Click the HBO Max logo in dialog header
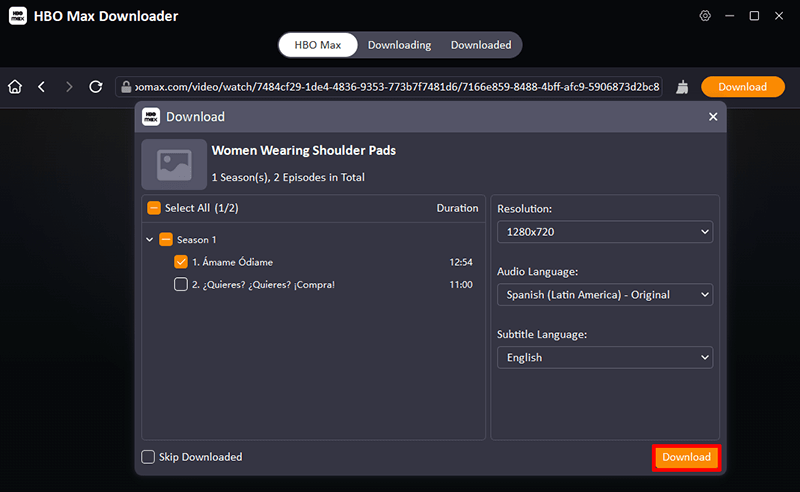This screenshot has width=800, height=492. coord(151,116)
